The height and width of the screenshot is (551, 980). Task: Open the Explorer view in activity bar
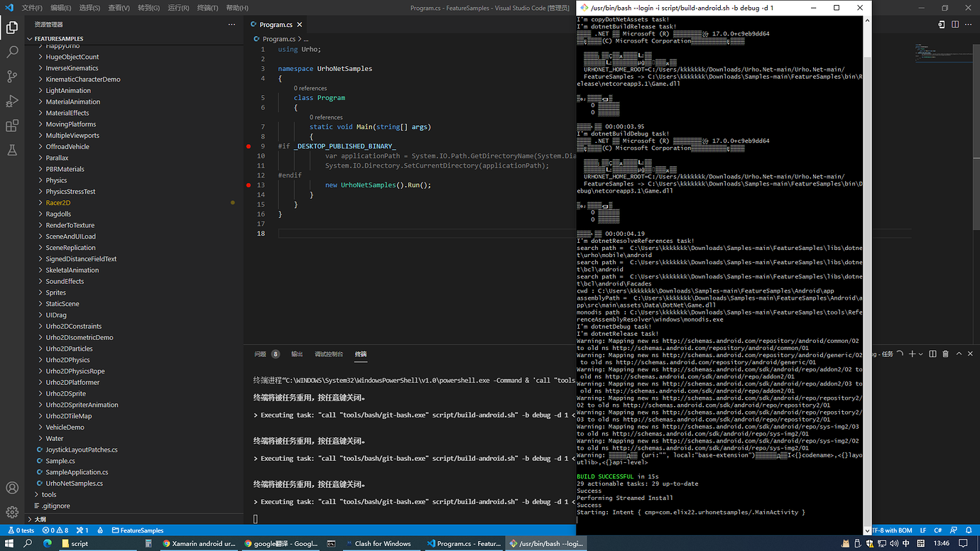[12, 28]
